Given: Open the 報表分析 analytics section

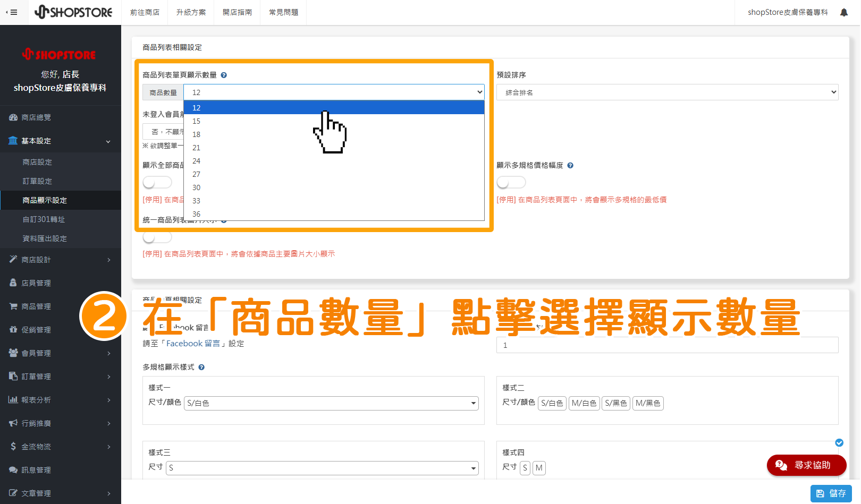Looking at the screenshot, I should 36,399.
